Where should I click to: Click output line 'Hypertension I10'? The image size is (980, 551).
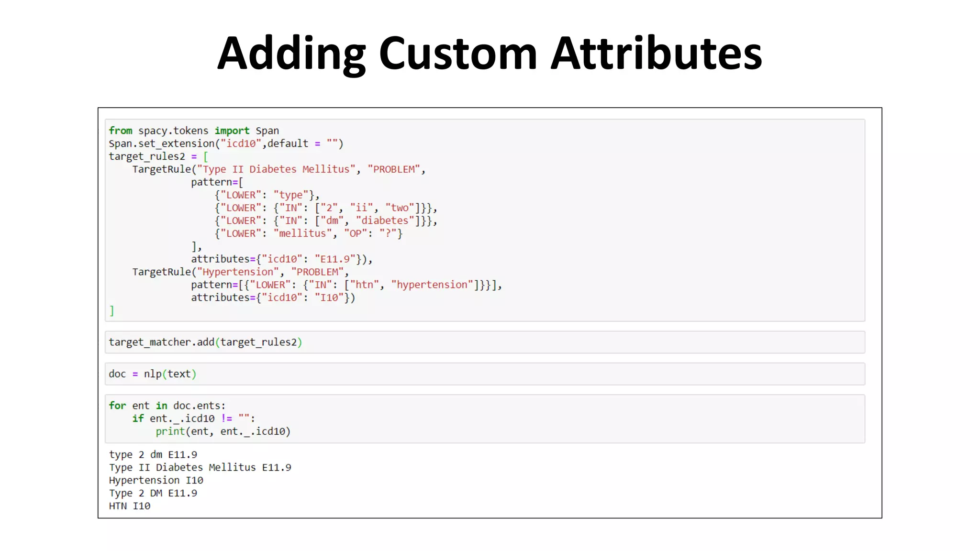(156, 480)
